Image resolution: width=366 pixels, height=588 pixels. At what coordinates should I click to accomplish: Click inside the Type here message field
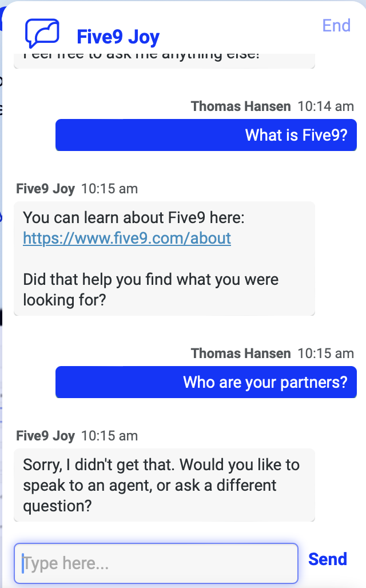[154, 563]
